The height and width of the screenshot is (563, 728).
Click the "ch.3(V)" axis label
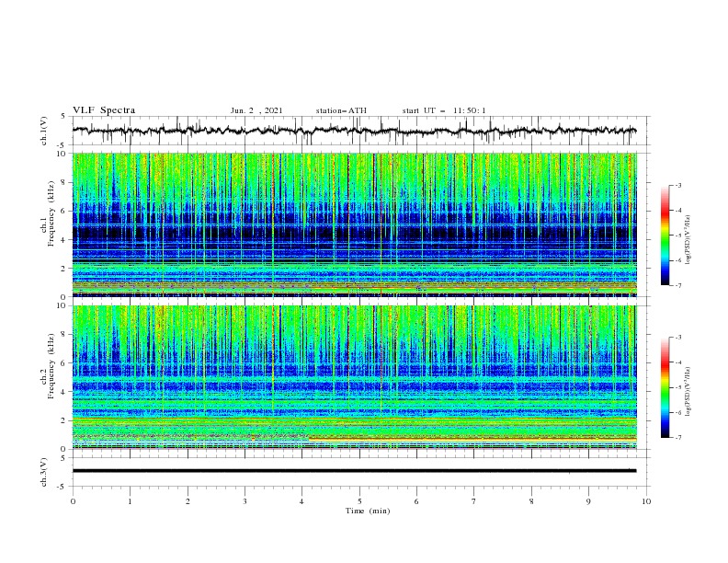[44, 472]
